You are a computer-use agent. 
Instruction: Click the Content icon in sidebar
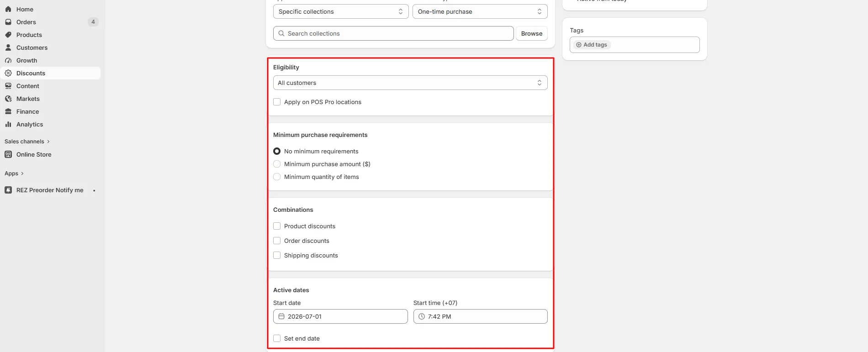tap(8, 86)
